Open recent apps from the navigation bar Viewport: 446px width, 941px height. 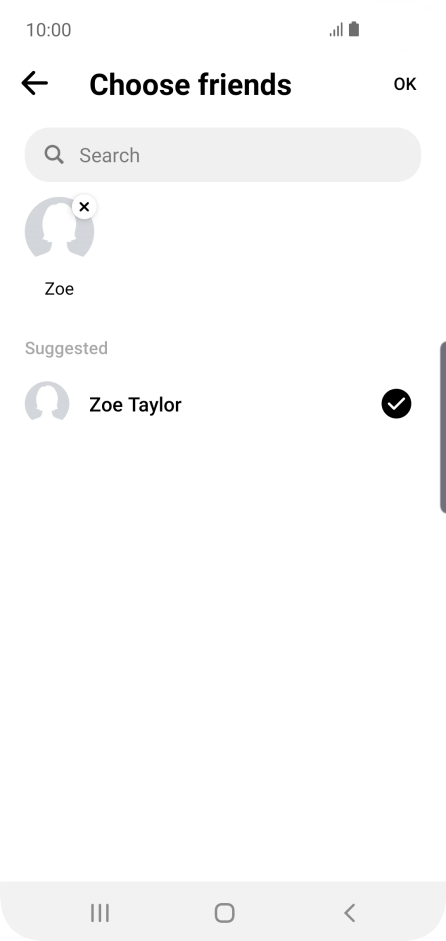pos(100,913)
